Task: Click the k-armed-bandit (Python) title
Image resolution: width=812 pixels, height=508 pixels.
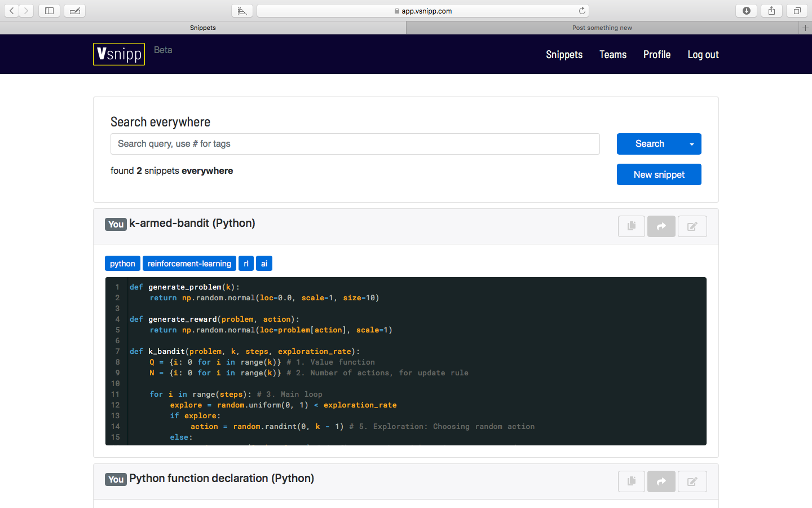Action: tap(192, 223)
